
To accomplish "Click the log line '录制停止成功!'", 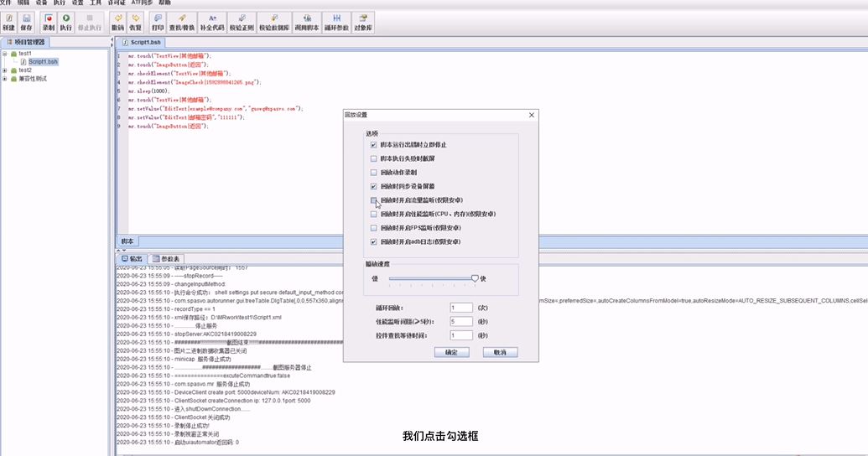I will pos(164,426).
